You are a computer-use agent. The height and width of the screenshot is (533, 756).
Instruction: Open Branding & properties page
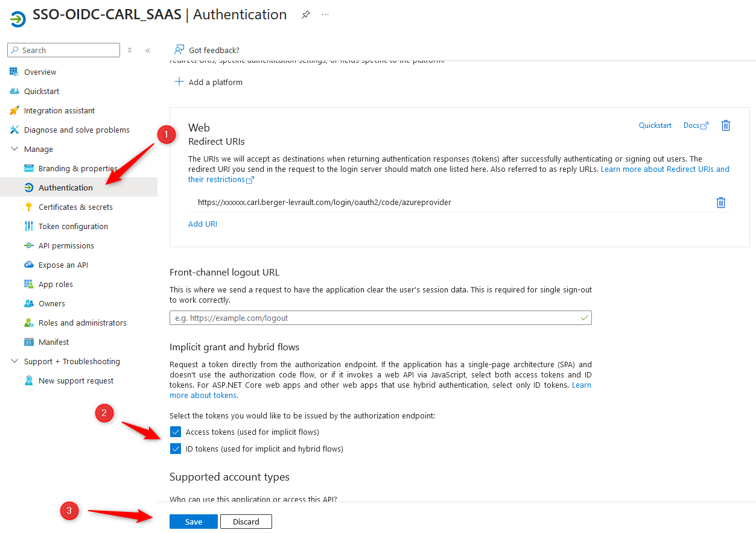(79, 168)
